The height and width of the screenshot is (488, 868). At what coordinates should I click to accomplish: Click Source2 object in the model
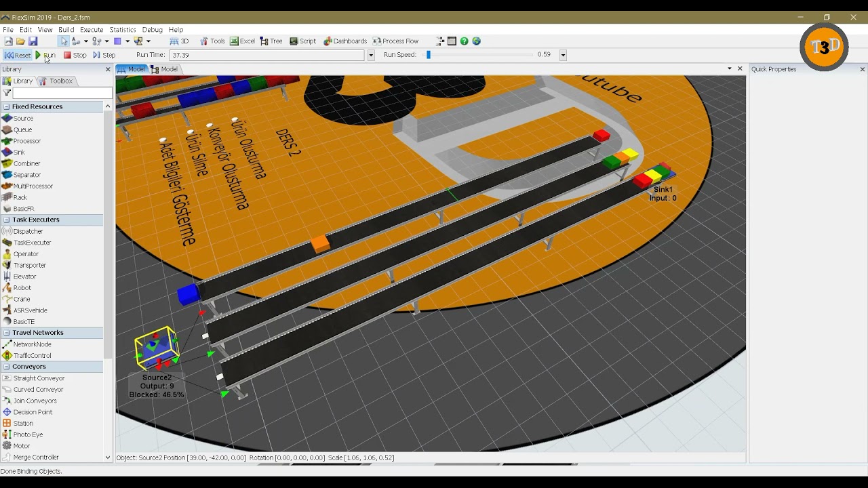coord(157,348)
